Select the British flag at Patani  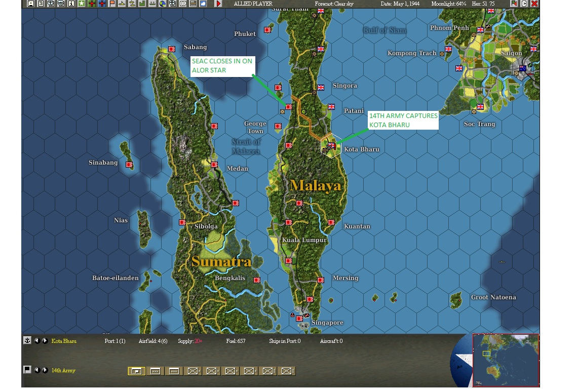pos(331,106)
